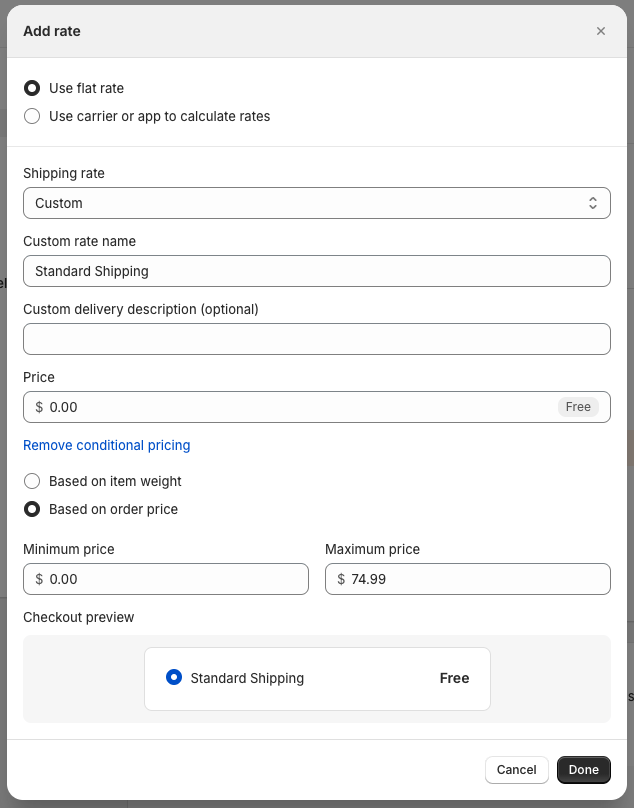Select the Use flat rate option
This screenshot has width=634, height=808.
pos(32,88)
